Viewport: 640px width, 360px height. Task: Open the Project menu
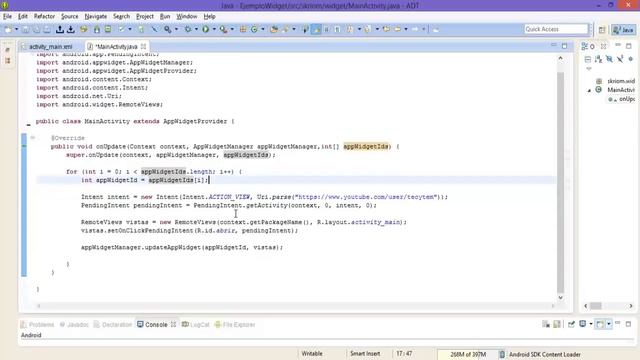pyautogui.click(x=145, y=16)
